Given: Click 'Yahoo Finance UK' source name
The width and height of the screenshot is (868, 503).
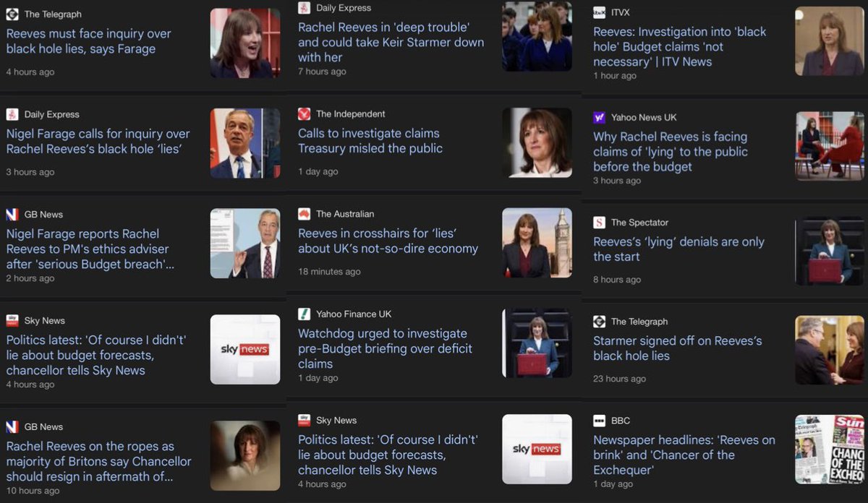Looking at the screenshot, I should (354, 314).
